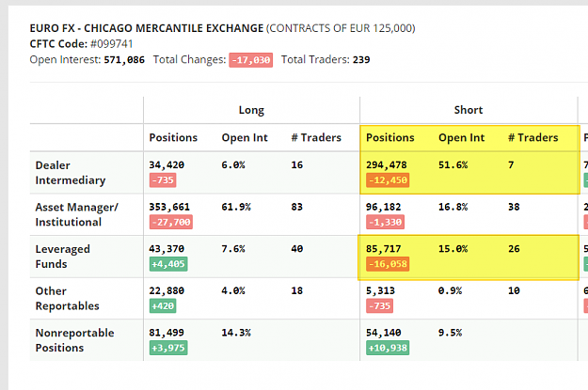Select the CFTC Code #099741 text
588x390 pixels.
(81, 44)
